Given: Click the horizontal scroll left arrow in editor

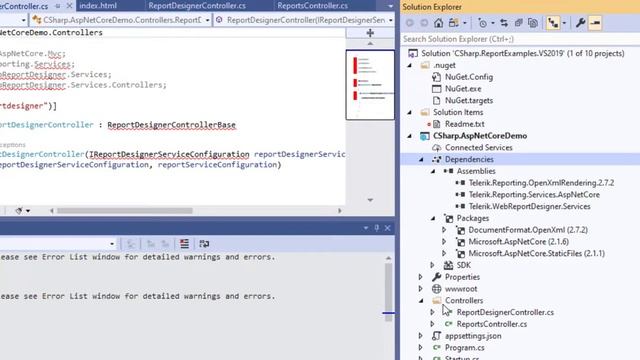Looking at the screenshot, I should pos(51,211).
